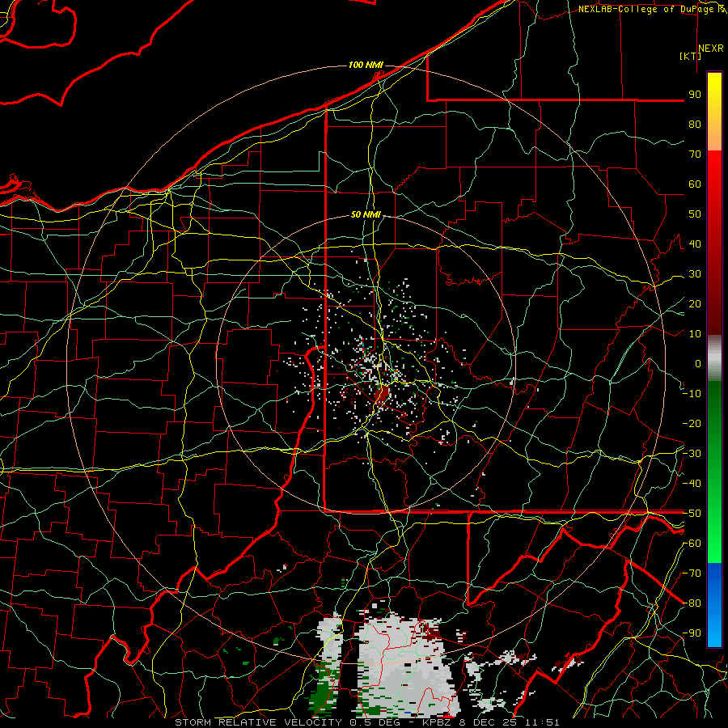Click the -10 value on velocity legend

tap(692, 394)
